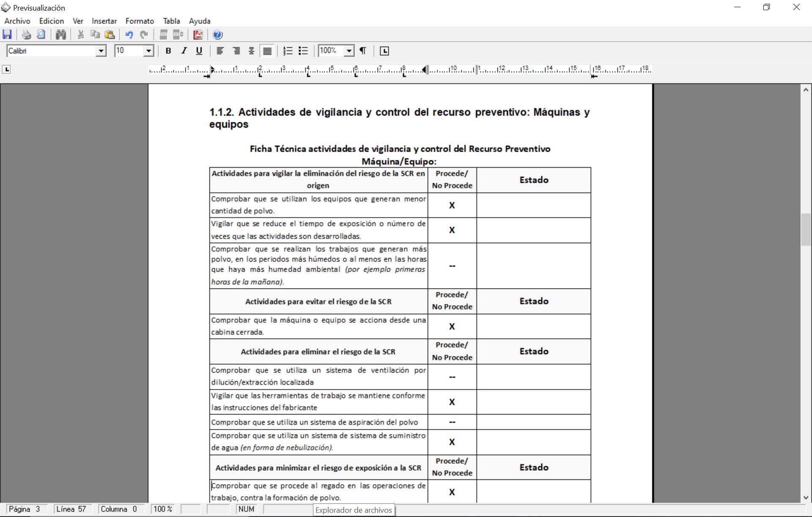Click the Previsualización app icon in title bar
Screen dimensions: 812x517
(6, 7)
